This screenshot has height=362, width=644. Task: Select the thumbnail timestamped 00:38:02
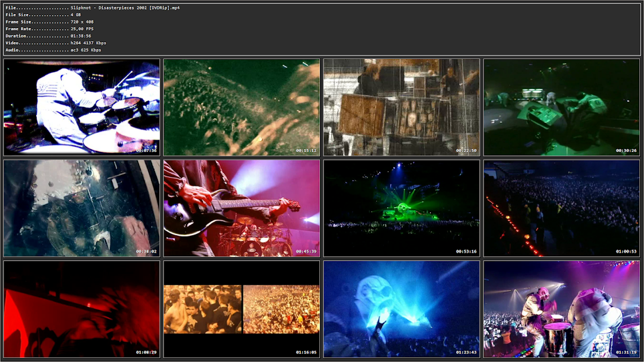coord(82,208)
